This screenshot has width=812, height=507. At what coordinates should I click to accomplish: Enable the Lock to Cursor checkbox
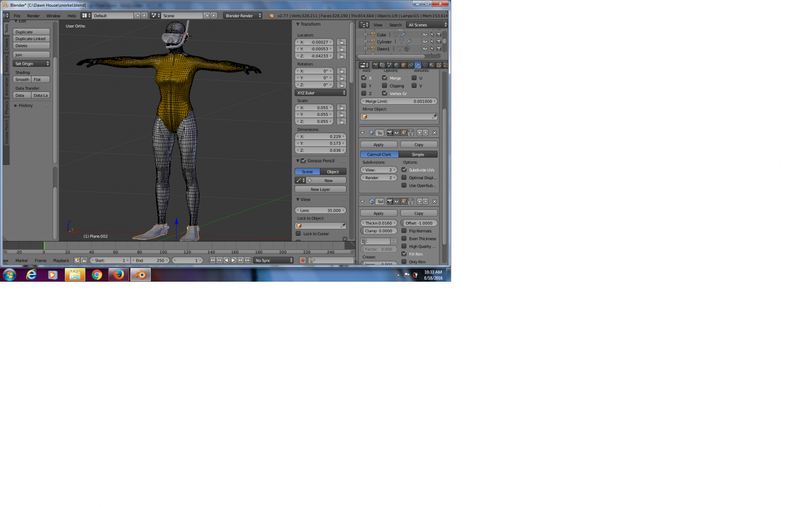point(298,233)
